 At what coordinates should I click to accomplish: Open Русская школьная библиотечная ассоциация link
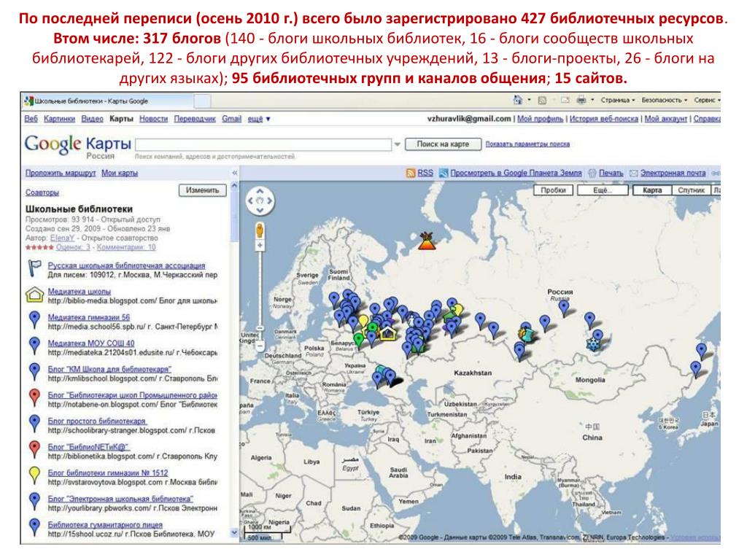[126, 265]
